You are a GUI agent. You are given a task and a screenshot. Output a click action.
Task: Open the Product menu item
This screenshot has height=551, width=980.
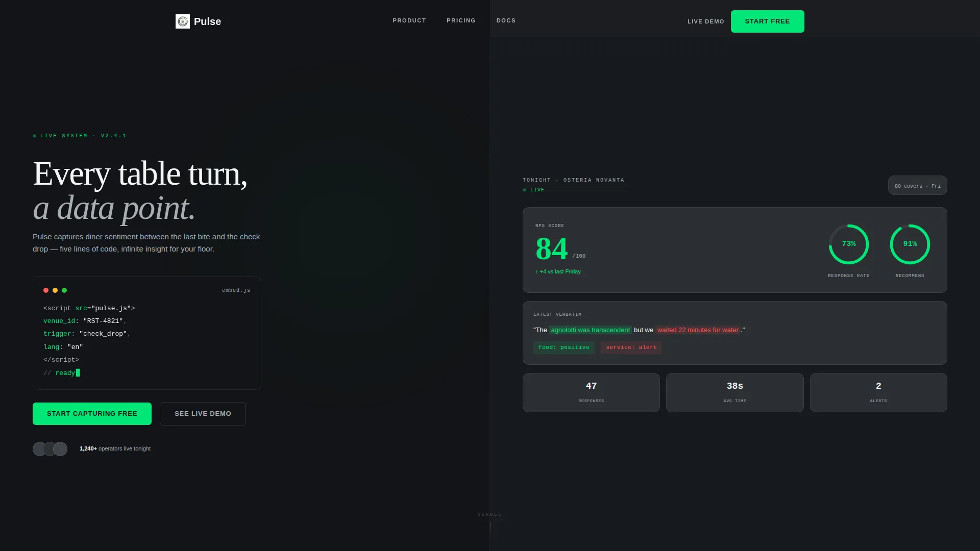(409, 21)
